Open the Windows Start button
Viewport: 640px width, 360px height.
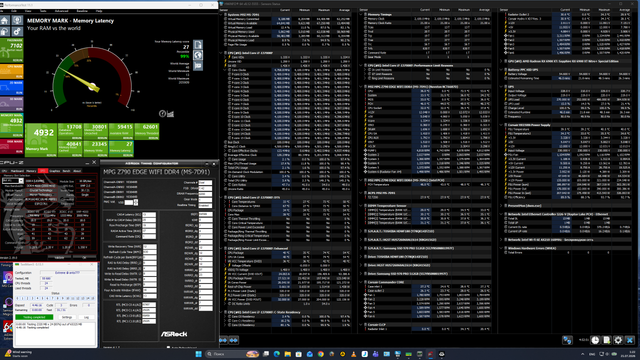pyautogui.click(x=198, y=354)
